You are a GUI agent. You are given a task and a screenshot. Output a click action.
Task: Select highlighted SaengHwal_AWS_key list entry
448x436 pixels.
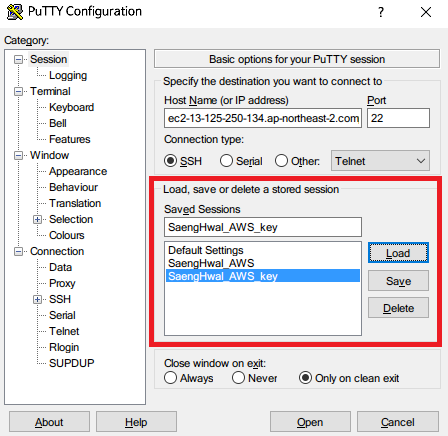click(x=263, y=276)
